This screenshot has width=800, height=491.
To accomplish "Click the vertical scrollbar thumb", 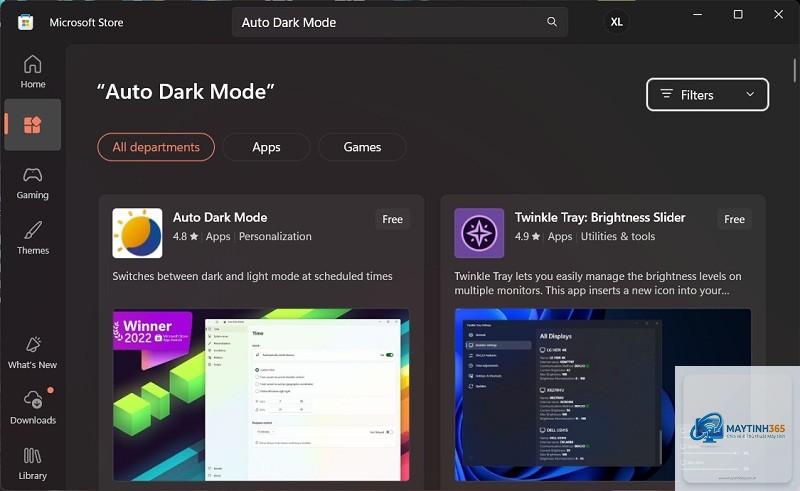I will [x=794, y=70].
